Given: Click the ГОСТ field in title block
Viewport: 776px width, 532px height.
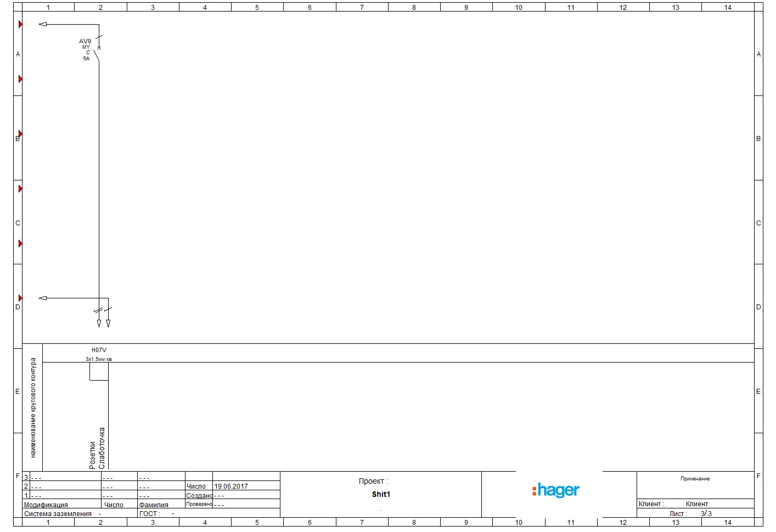Looking at the screenshot, I should click(x=149, y=514).
